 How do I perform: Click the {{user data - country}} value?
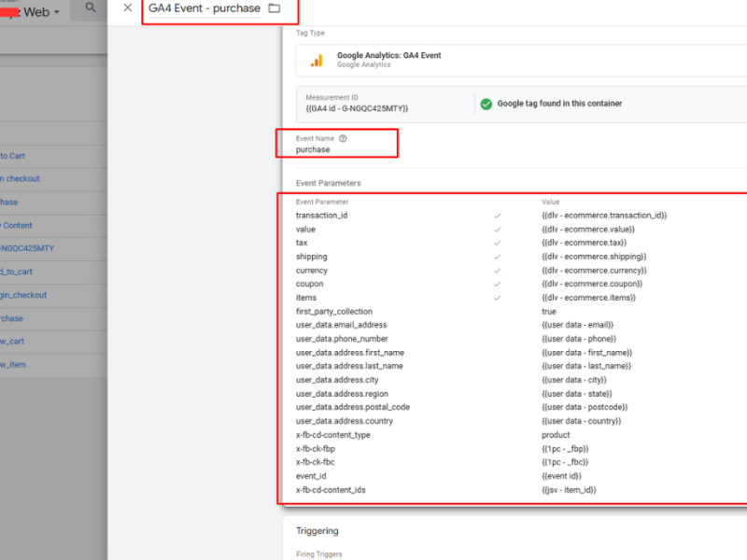(581, 421)
